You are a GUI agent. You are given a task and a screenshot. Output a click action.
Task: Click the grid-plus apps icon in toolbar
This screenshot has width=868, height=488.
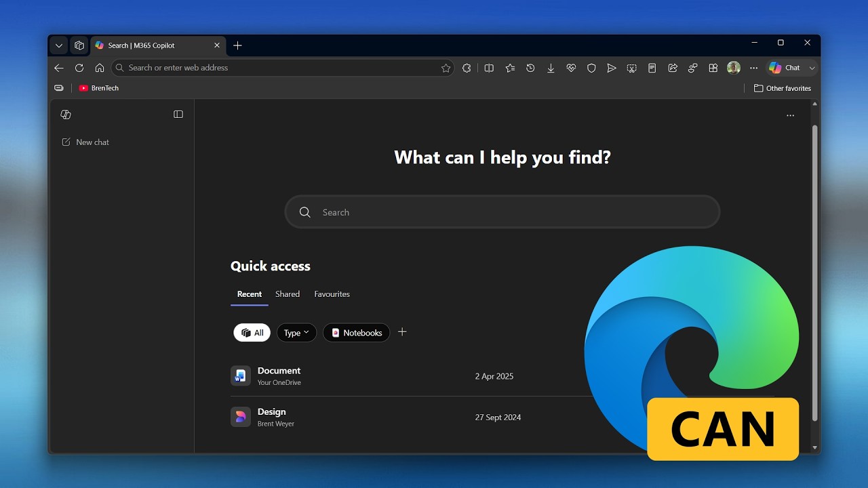tap(713, 68)
